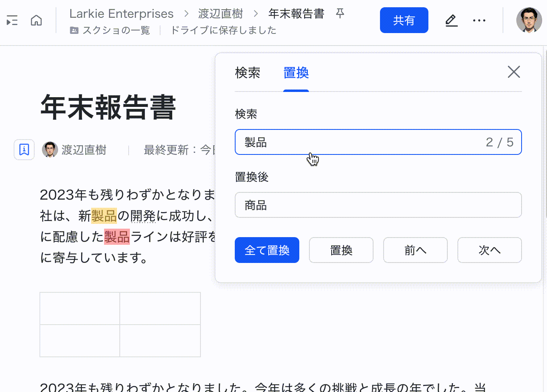
Task: Switch to the 検索 tab
Action: 247,73
